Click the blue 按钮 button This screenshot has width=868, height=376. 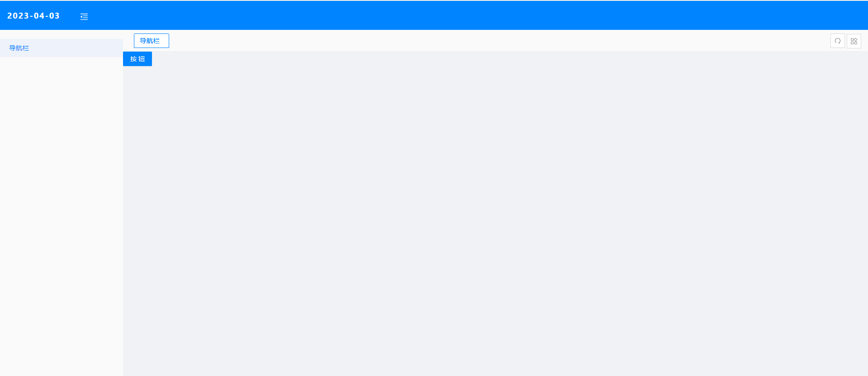point(138,59)
